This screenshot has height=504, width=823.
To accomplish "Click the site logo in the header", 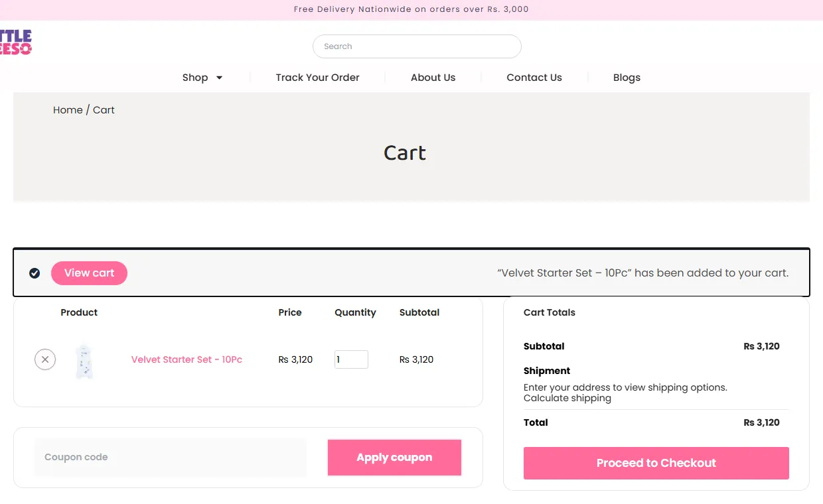I will [x=15, y=42].
